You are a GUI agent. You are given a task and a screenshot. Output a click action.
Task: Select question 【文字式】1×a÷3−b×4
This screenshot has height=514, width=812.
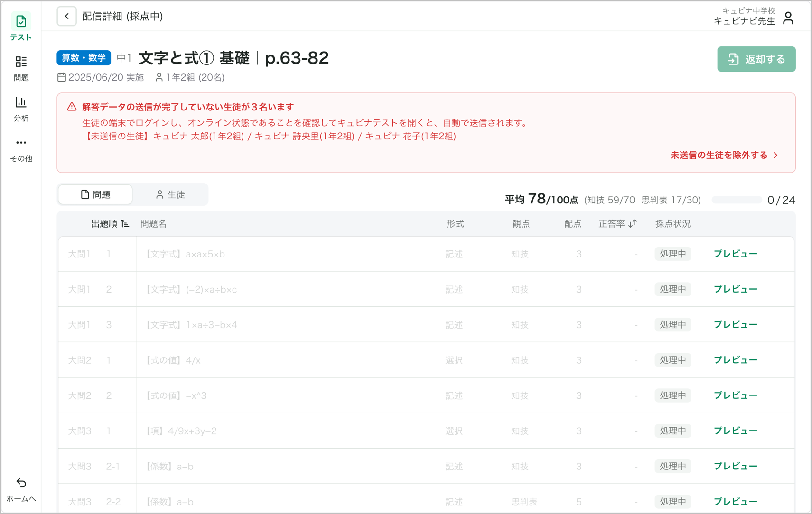[x=191, y=325]
